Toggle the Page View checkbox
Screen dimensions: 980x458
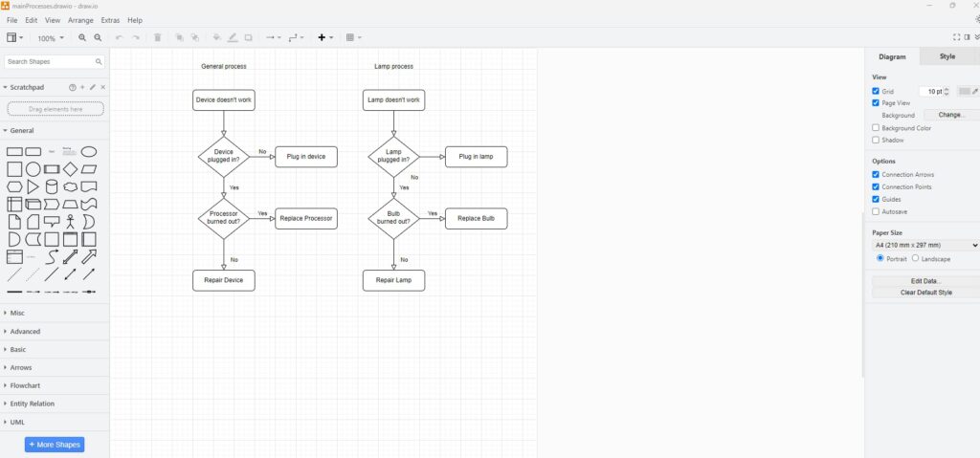click(x=876, y=103)
